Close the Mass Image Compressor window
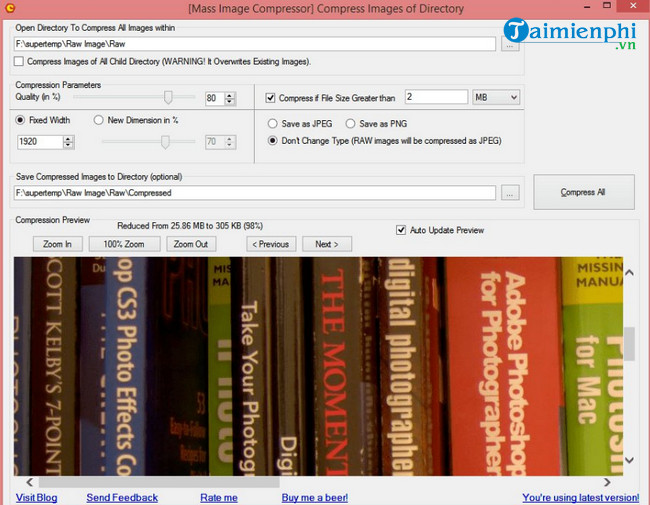Image resolution: width=650 pixels, height=505 pixels. [x=633, y=6]
